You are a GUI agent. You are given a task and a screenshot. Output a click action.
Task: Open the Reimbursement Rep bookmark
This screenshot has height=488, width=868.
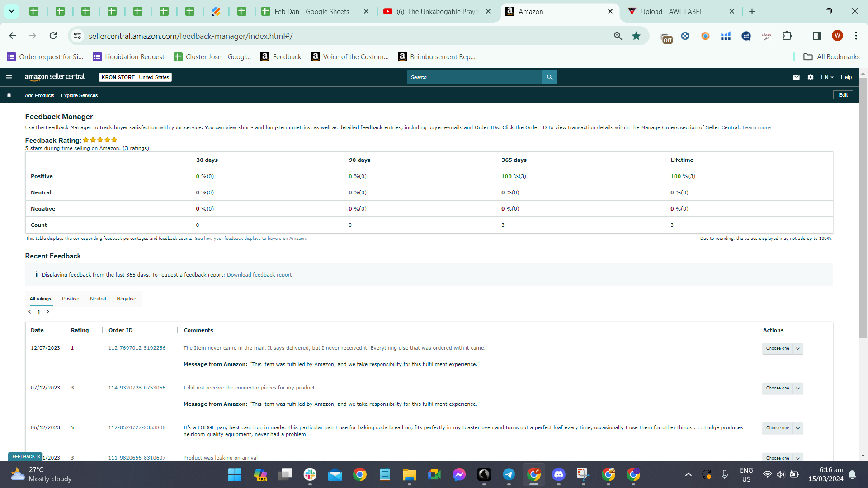point(437,56)
